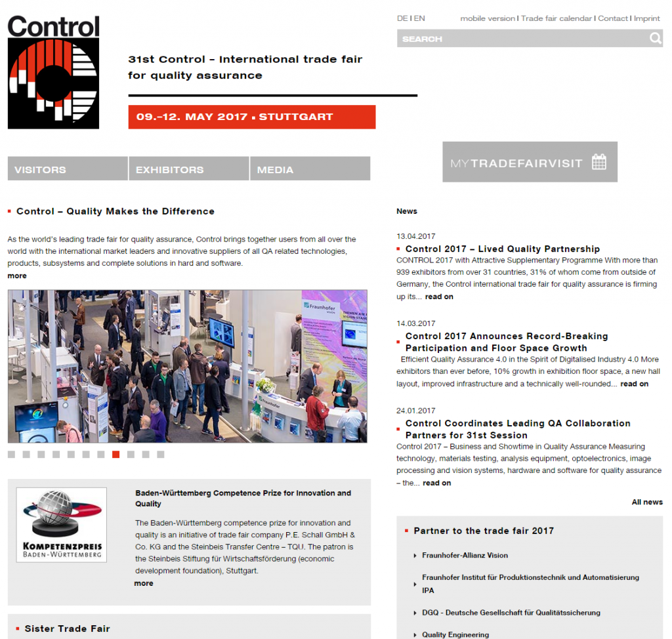Select the second slideshow dot
Viewport: 672px width, 639px height.
click(x=26, y=454)
